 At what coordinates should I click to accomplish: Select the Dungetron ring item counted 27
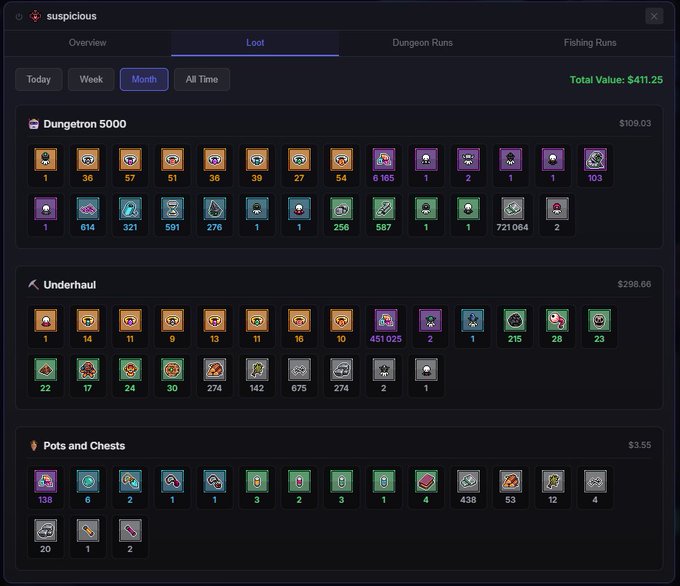tap(299, 165)
